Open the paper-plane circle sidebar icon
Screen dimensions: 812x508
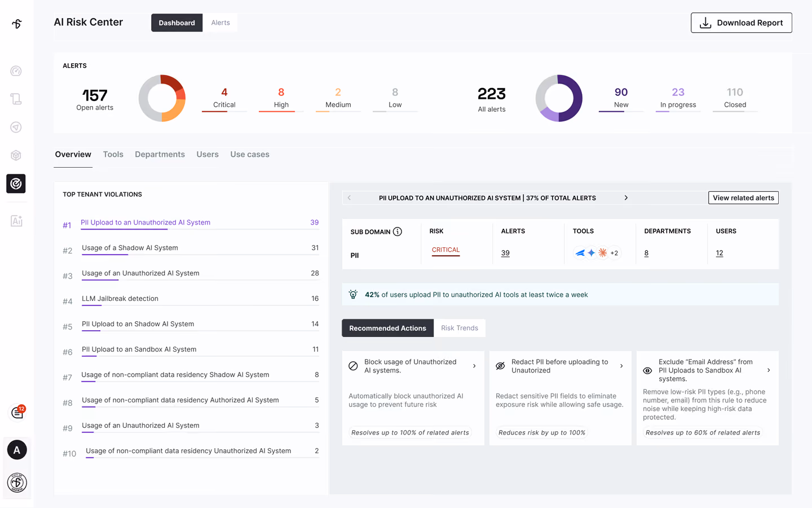coord(16,128)
